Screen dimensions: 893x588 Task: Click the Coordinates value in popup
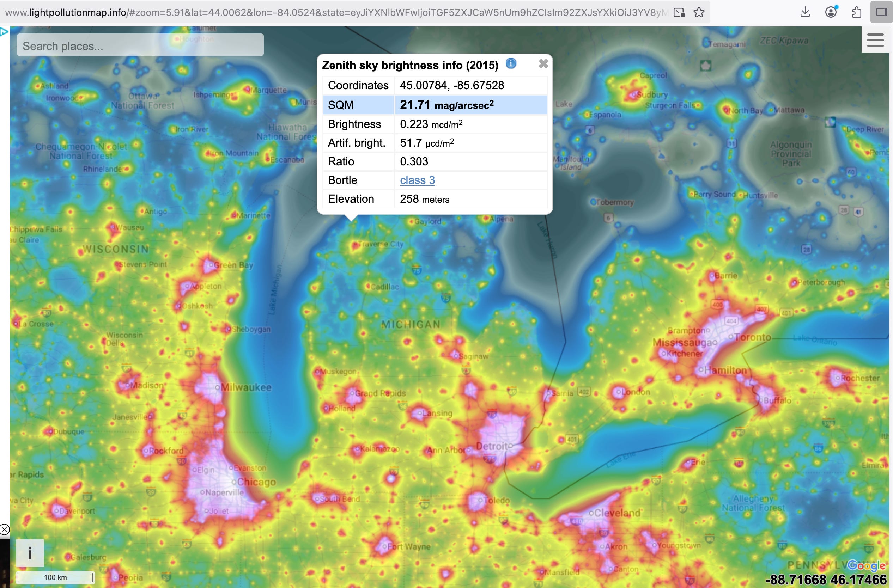[x=452, y=86]
